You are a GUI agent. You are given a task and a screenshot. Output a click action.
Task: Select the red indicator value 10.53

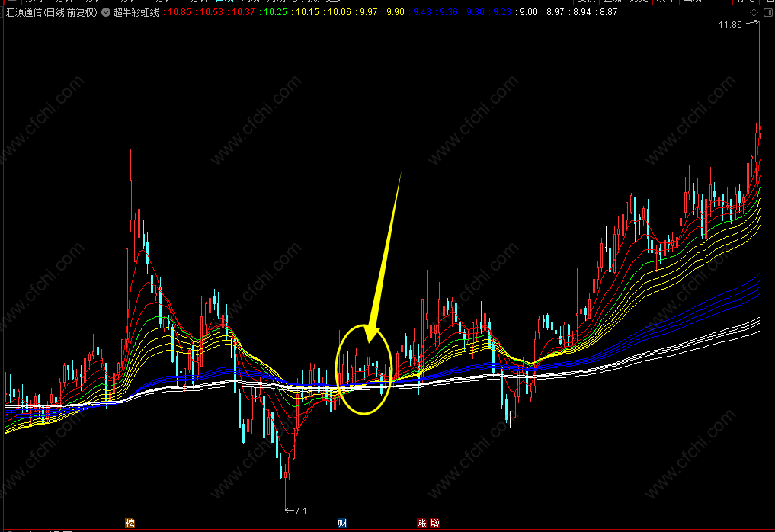[x=212, y=12]
